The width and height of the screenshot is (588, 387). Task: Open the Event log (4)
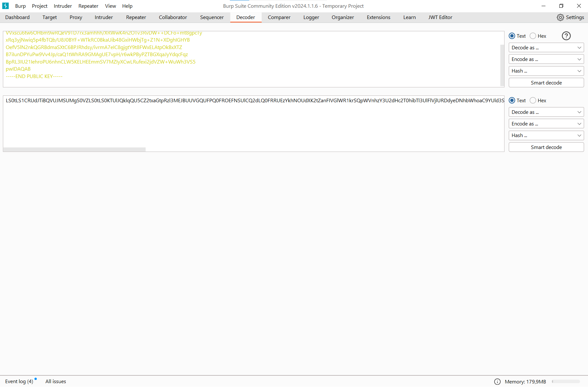point(19,382)
